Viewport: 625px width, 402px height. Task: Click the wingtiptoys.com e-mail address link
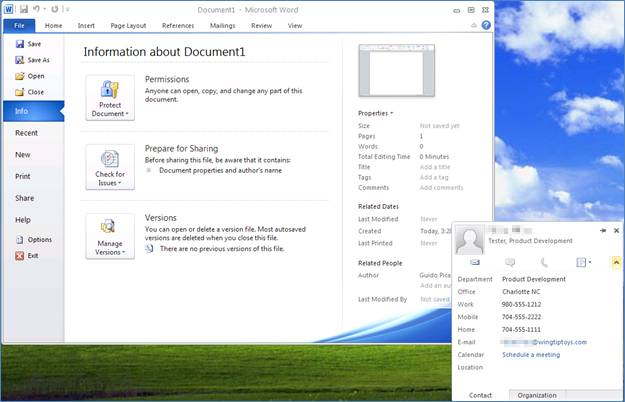click(544, 342)
